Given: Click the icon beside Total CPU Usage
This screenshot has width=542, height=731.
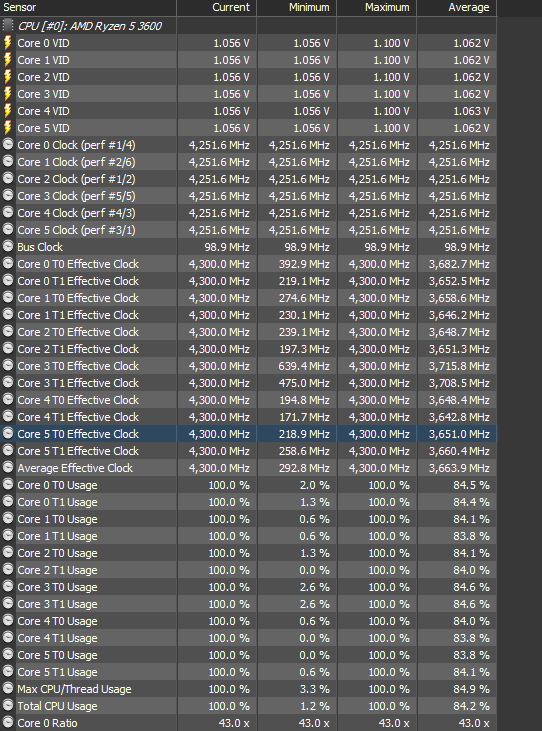Looking at the screenshot, I should tap(8, 705).
